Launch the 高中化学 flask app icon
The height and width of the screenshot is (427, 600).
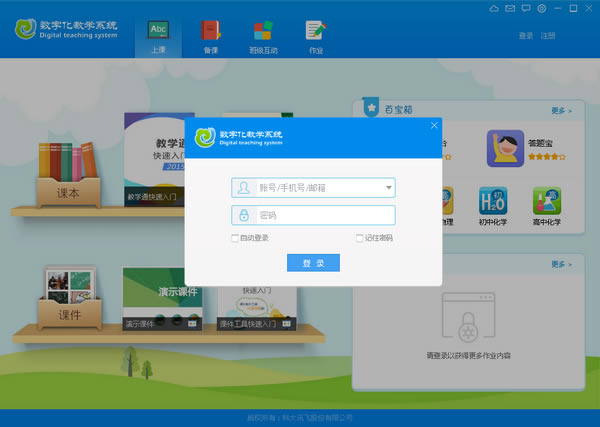tap(547, 201)
